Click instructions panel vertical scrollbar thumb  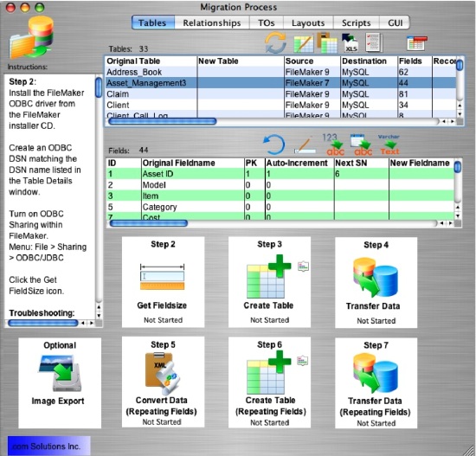click(x=99, y=87)
